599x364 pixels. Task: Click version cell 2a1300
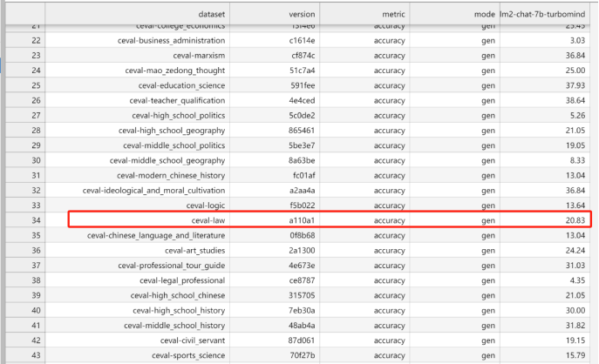(x=275, y=250)
